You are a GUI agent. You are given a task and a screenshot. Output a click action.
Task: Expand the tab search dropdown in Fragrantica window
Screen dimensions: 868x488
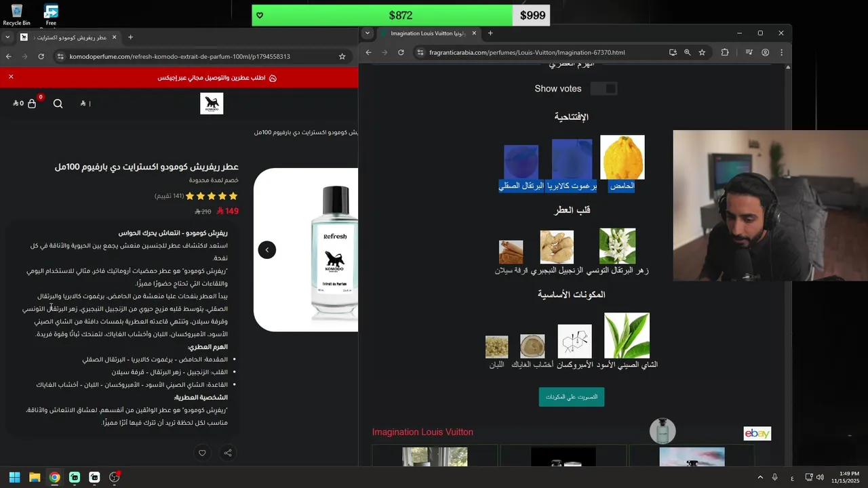pyautogui.click(x=368, y=33)
